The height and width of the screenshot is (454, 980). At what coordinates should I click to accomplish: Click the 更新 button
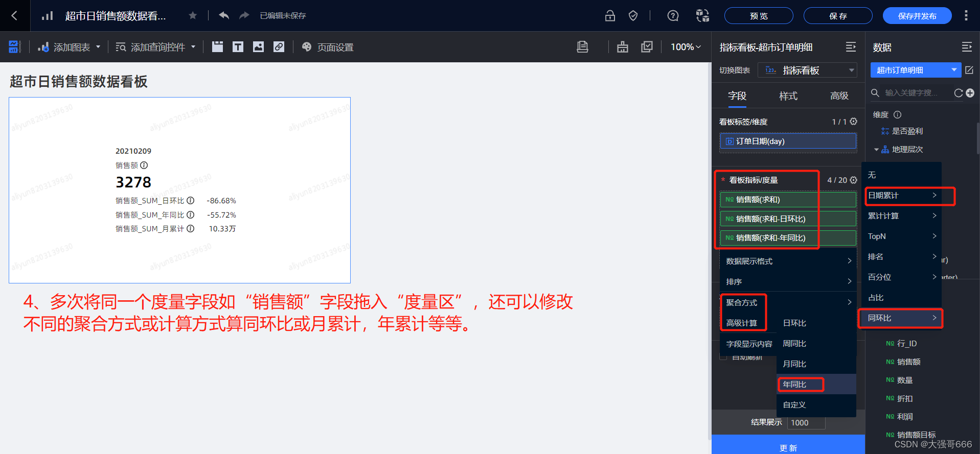tap(788, 445)
